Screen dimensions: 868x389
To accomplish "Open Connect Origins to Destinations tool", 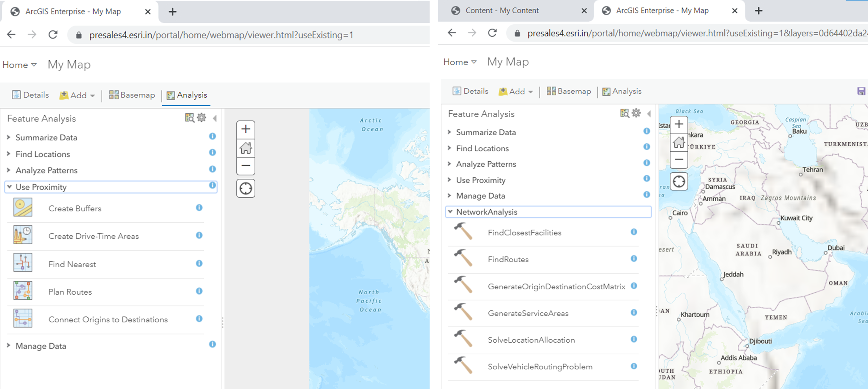I will (108, 319).
